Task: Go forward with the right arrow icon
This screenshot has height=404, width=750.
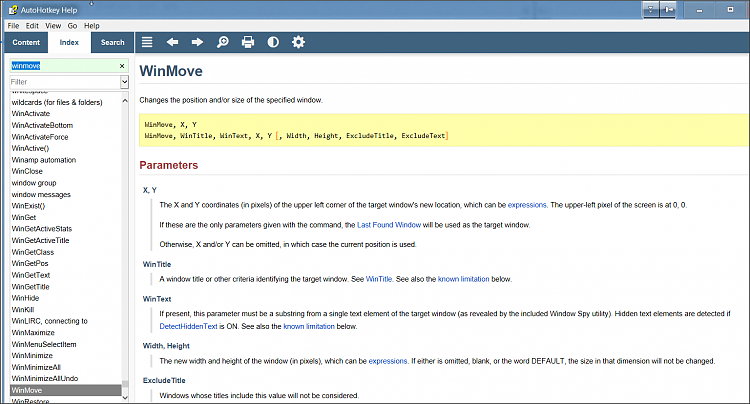Action: [x=198, y=43]
